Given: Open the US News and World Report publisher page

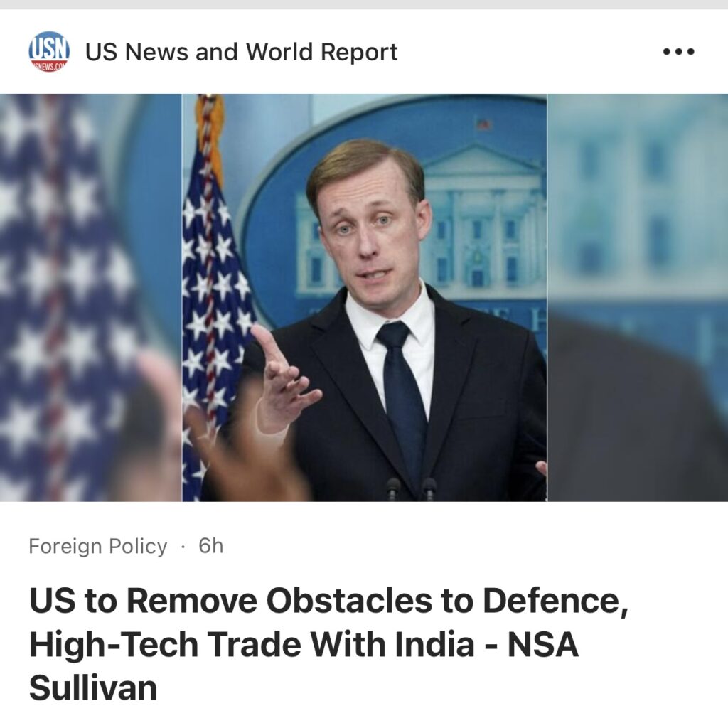Looking at the screenshot, I should pos(241,51).
